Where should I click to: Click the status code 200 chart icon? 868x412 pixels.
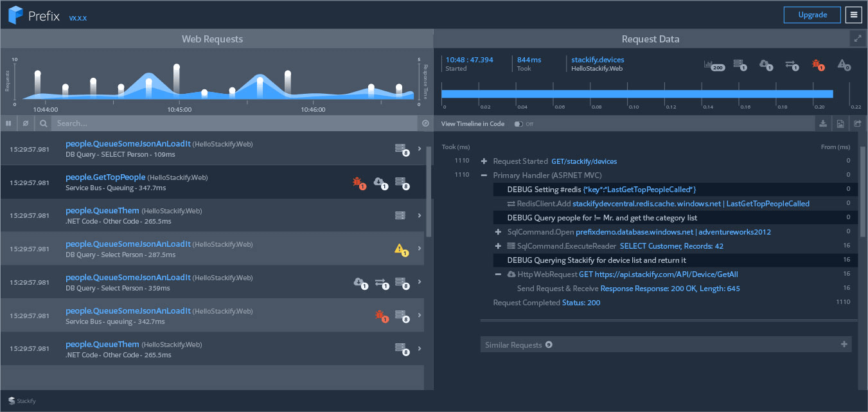click(x=714, y=65)
